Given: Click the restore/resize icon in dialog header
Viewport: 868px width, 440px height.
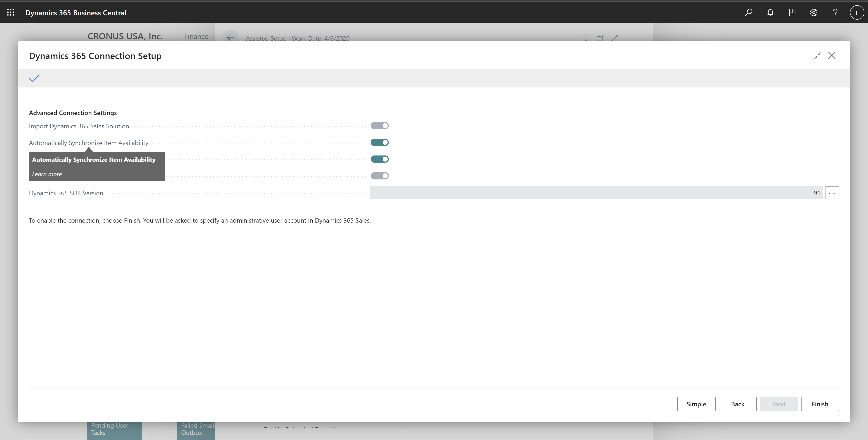Looking at the screenshot, I should pos(817,55).
